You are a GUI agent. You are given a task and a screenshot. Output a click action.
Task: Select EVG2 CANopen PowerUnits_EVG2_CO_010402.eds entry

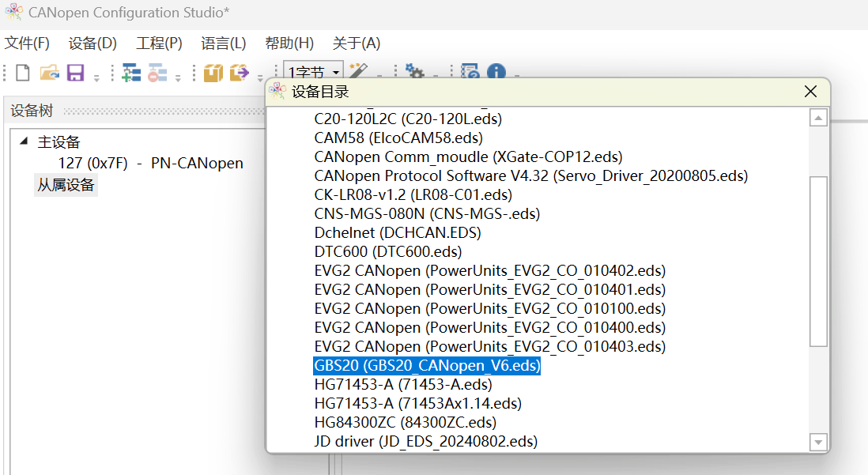click(490, 271)
